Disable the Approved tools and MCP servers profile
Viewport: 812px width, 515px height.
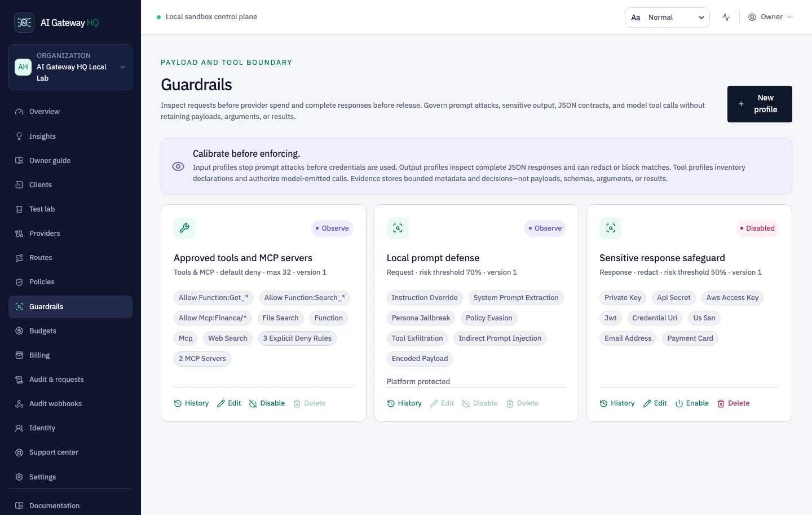[x=267, y=403]
